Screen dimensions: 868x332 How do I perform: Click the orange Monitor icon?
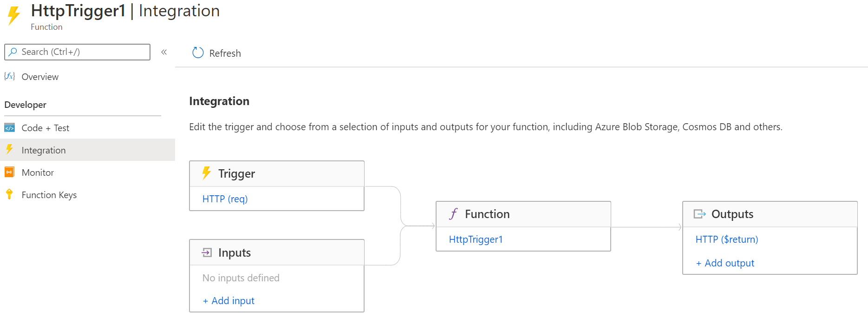pyautogui.click(x=10, y=172)
